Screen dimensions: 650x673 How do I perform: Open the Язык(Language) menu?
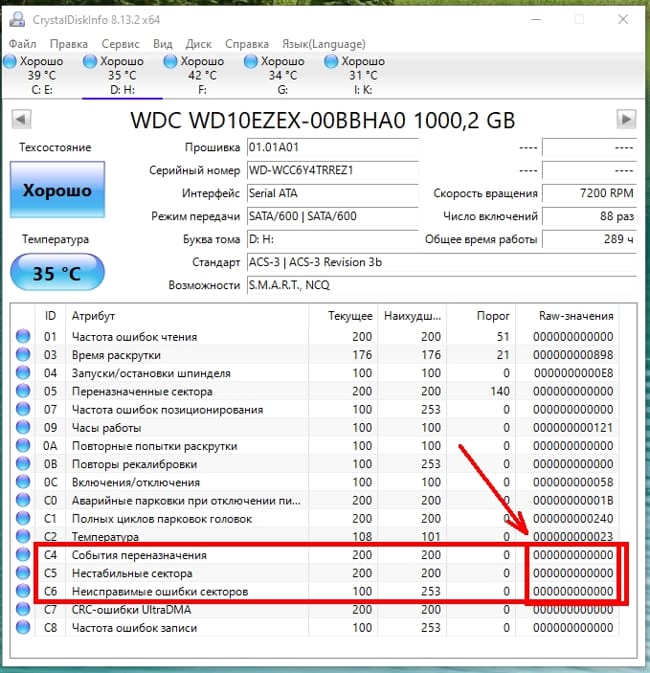point(324,44)
